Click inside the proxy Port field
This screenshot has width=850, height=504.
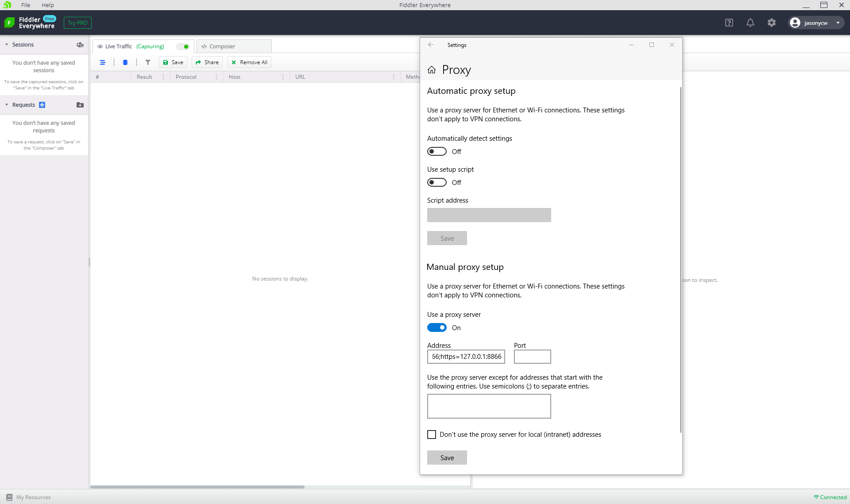tap(532, 357)
